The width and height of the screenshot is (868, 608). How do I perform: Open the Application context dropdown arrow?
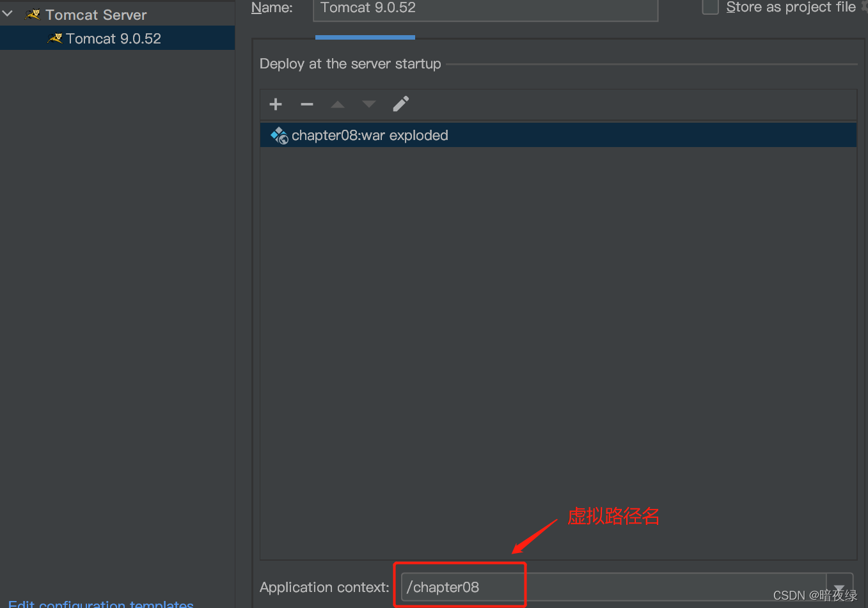pyautogui.click(x=839, y=587)
